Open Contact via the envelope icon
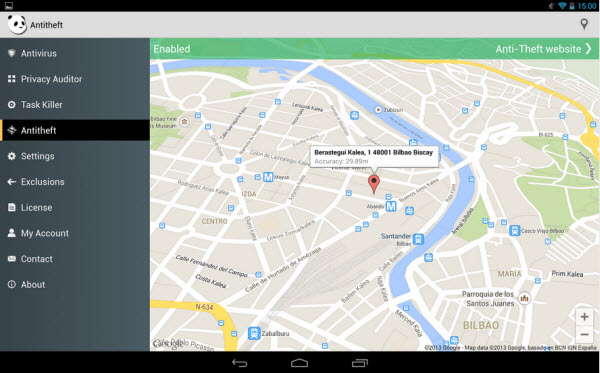 point(12,259)
